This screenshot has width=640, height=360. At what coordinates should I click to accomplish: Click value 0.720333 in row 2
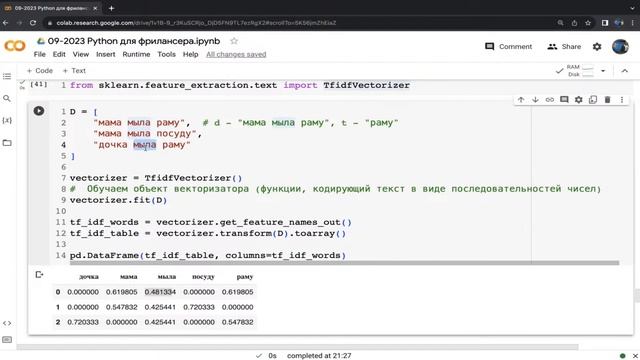(x=83, y=322)
